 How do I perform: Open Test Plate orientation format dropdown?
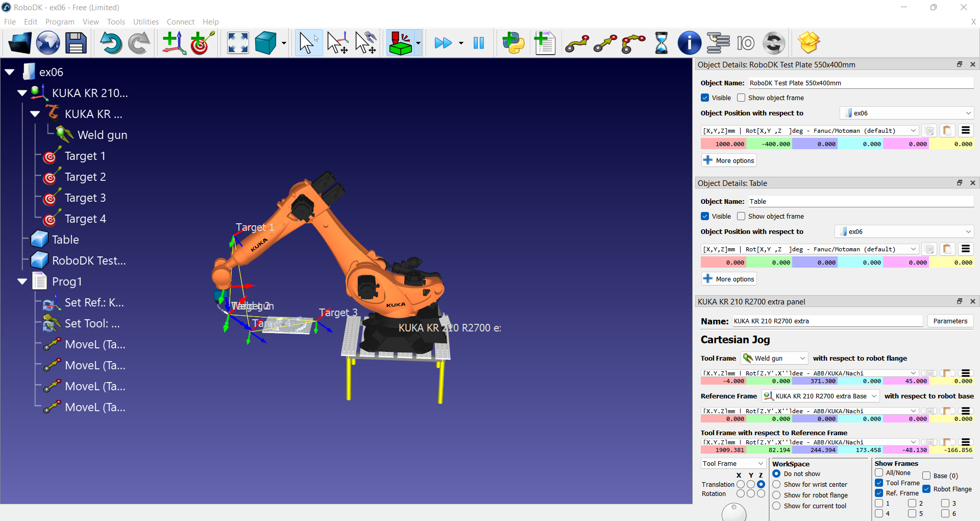click(810, 131)
